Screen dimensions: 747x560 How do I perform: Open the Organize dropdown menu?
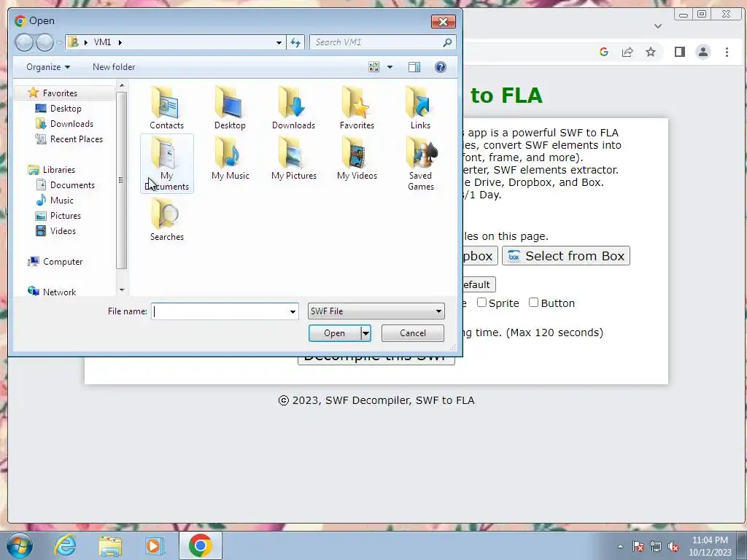(48, 67)
